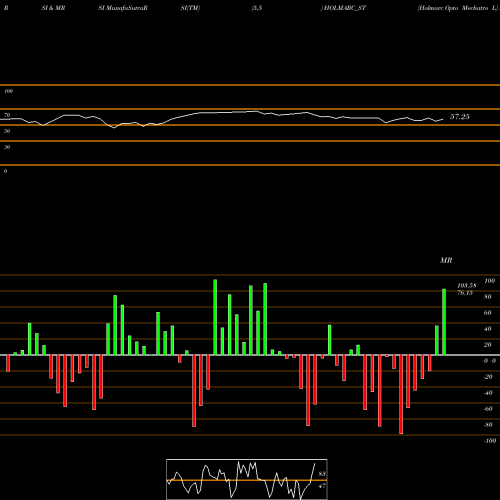Click the 60 label on MR axis
The image size is (500, 500).
[488, 313]
